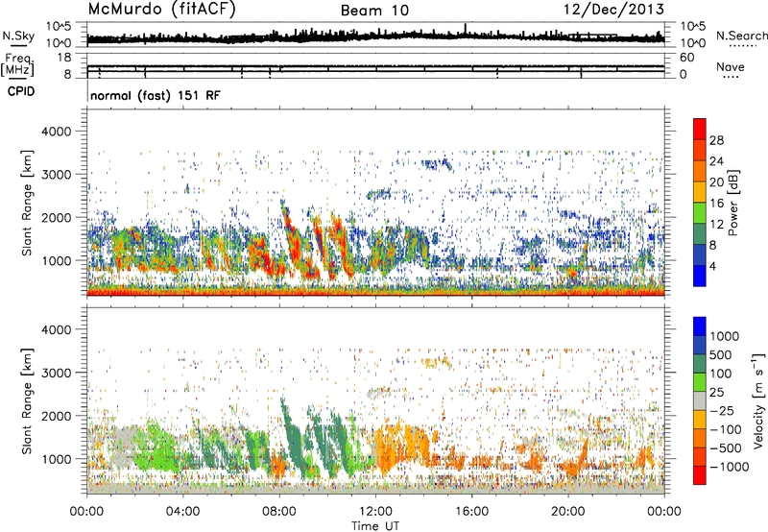Click '2000' on the velocity panel axis

[56, 416]
